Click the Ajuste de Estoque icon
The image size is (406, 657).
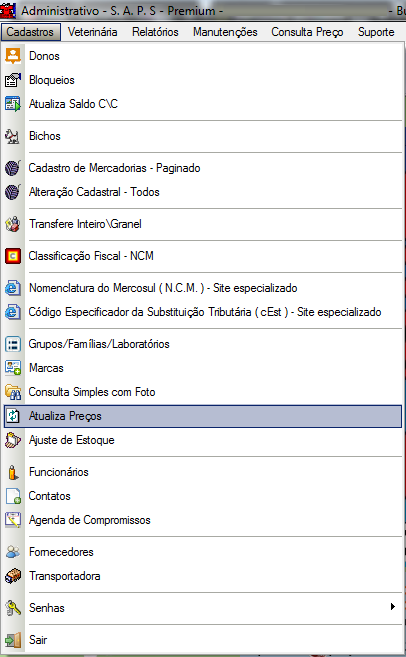click(x=13, y=440)
